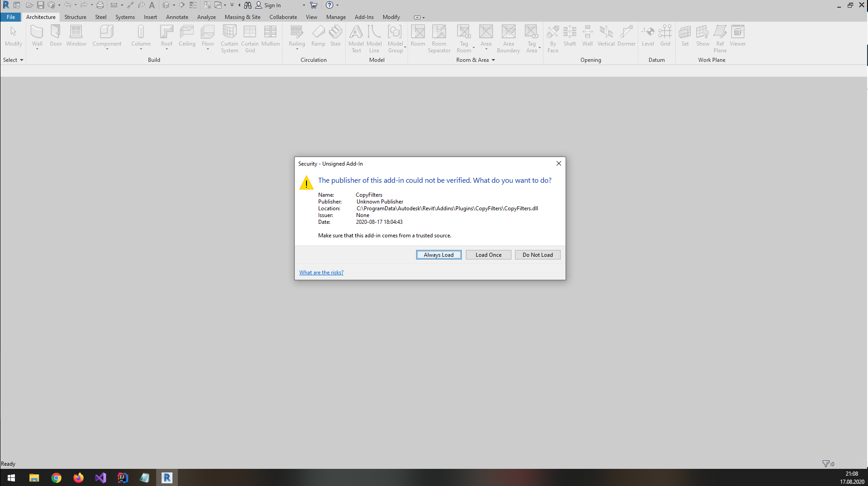868x486 pixels.
Task: Expand the Select panel dropdown
Action: click(13, 60)
